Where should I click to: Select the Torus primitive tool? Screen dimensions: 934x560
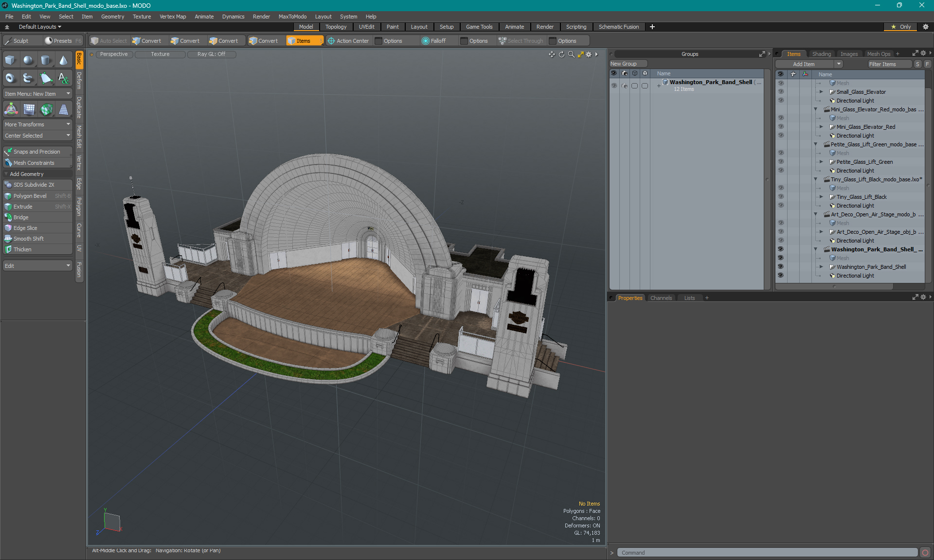point(11,78)
